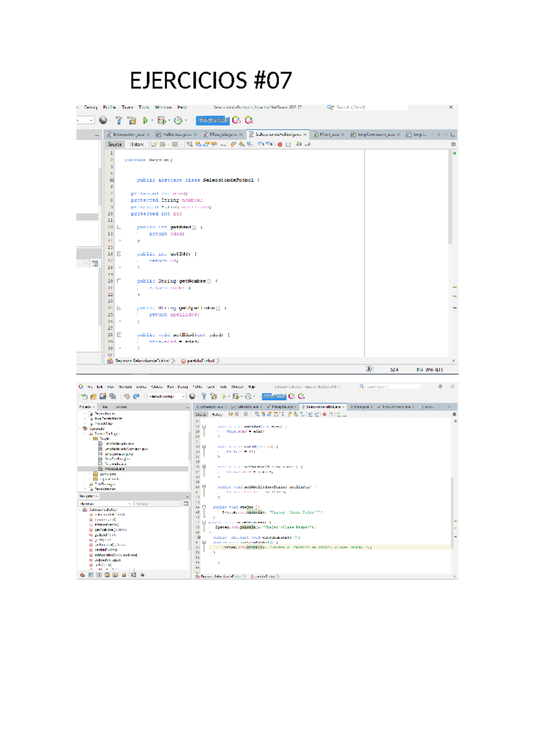Click the Undo icon in lower window toolbar
Viewport: 535px width, 756px height.
127,396
